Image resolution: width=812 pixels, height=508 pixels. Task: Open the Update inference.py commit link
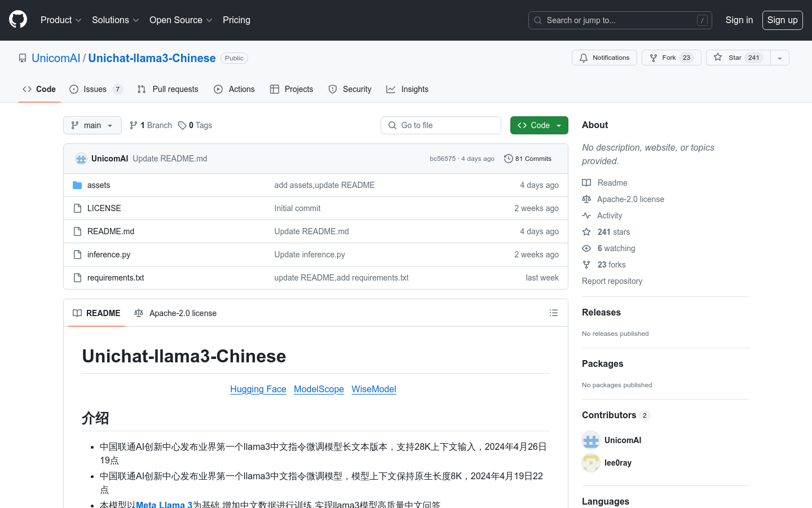click(x=310, y=255)
